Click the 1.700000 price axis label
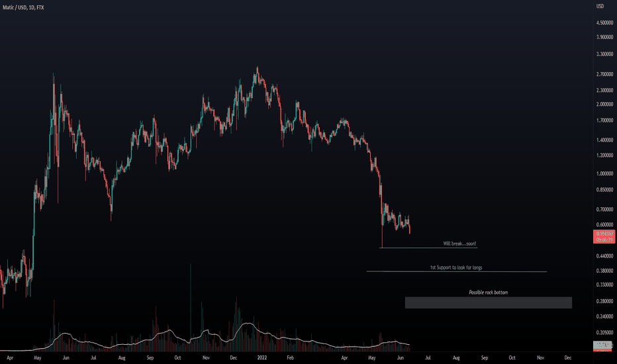The height and width of the screenshot is (364, 617). tap(604, 121)
